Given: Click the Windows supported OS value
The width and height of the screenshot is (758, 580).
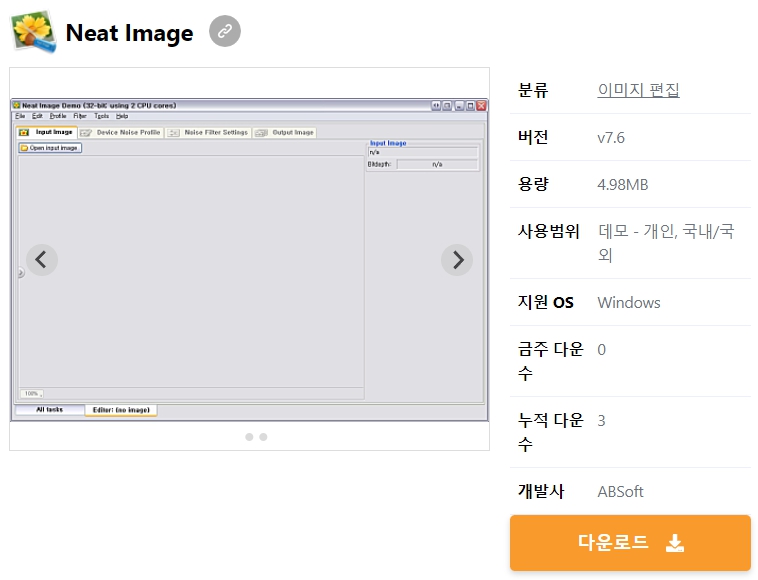Looking at the screenshot, I should [629, 303].
